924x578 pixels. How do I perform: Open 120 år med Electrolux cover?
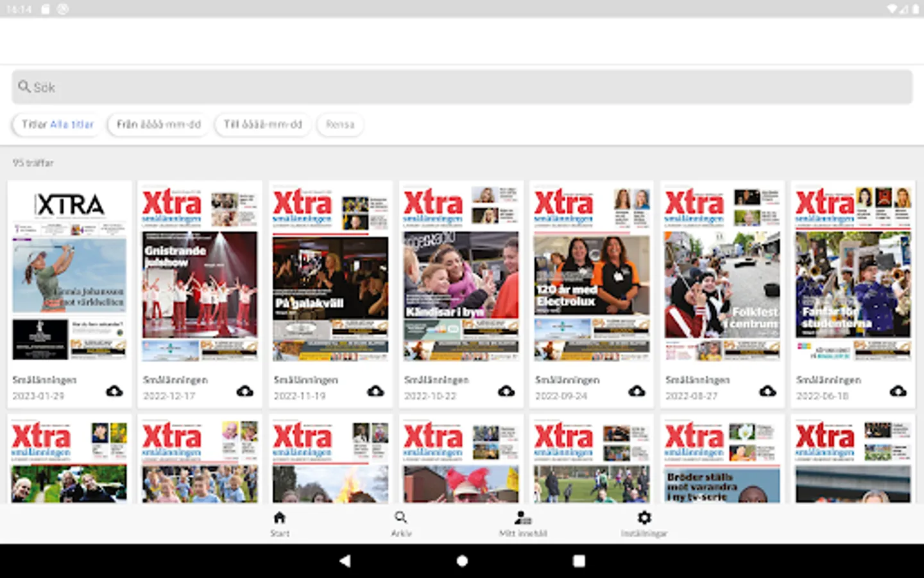click(x=592, y=274)
